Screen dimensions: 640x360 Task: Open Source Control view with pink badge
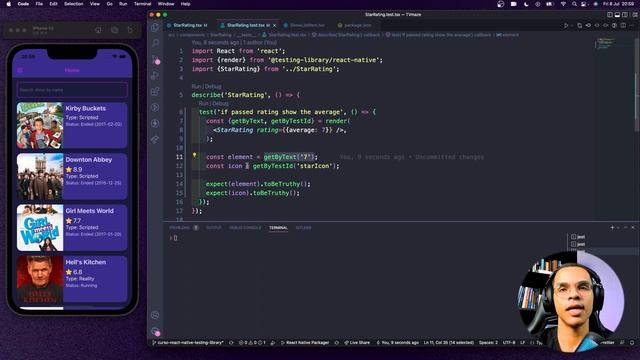156,60
